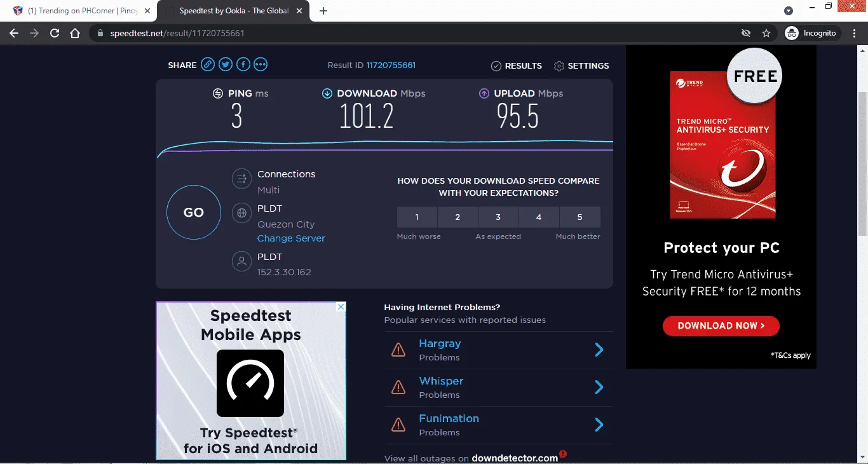View site information via the lock icon
The image size is (868, 464).
click(x=100, y=33)
